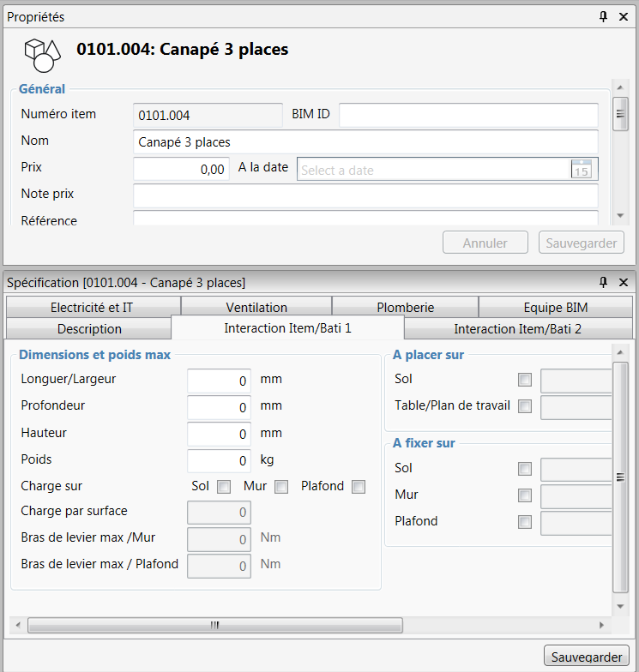Tick A fixer sur Mur checkbox

(x=525, y=495)
